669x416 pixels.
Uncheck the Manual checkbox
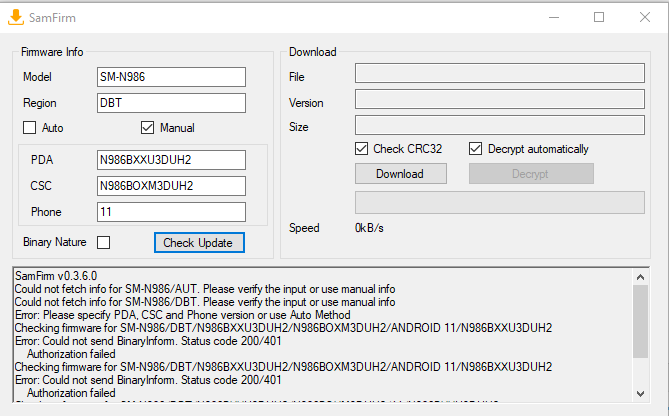point(147,128)
